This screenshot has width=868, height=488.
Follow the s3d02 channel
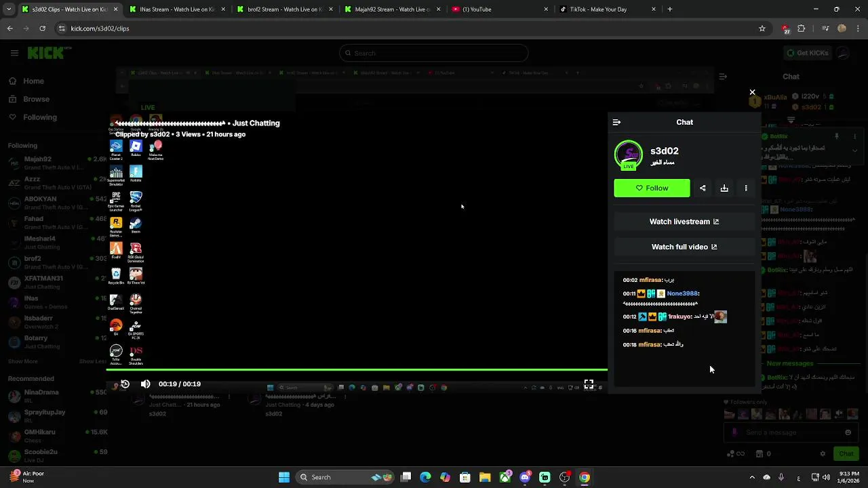tap(652, 188)
